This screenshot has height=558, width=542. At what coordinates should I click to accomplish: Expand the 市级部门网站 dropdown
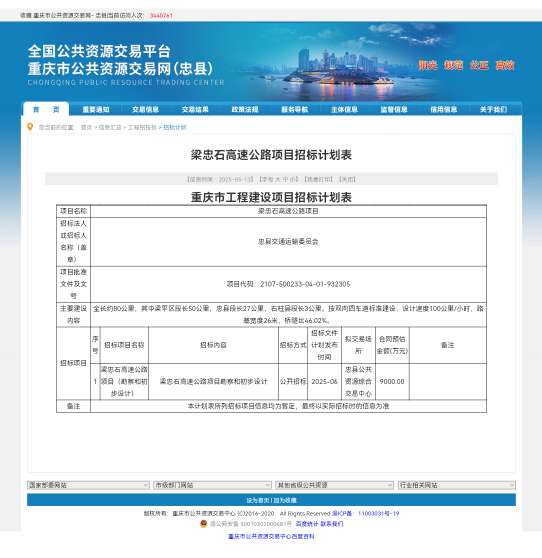coord(212,485)
